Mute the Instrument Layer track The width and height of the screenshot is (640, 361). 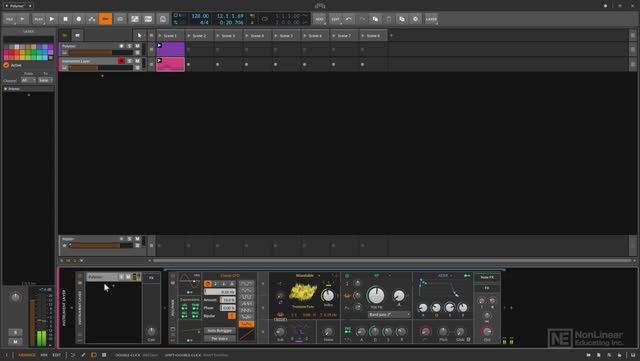click(x=138, y=61)
